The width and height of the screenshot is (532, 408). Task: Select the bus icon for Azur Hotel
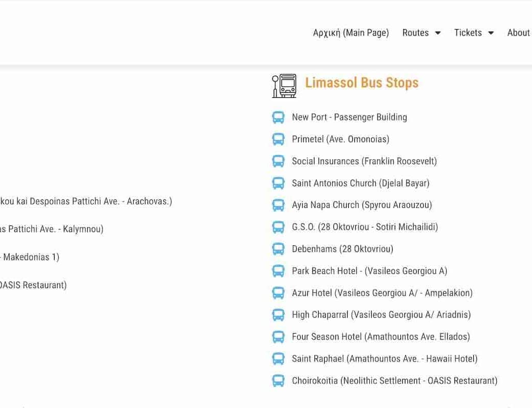coord(278,293)
